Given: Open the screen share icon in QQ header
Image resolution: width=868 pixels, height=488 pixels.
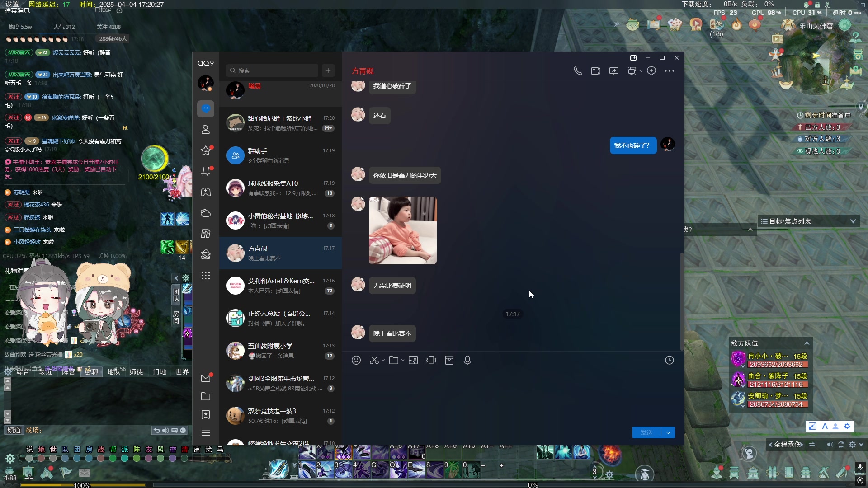Looking at the screenshot, I should 614,71.
